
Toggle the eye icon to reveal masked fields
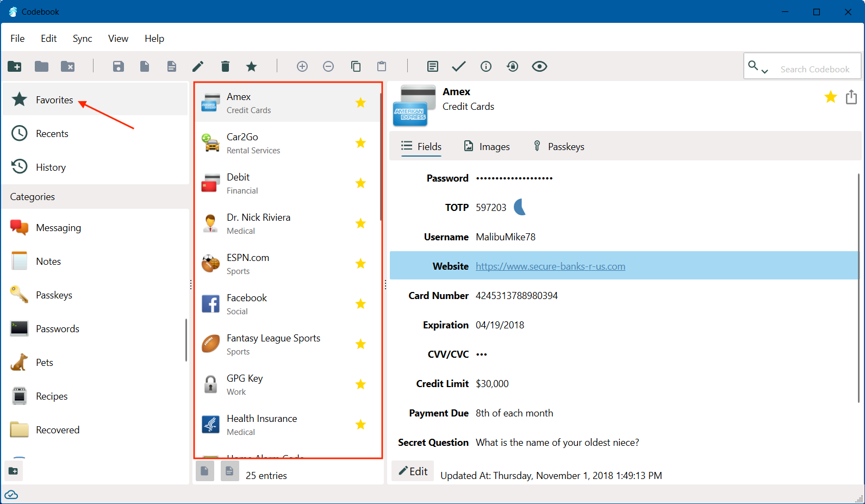539,66
